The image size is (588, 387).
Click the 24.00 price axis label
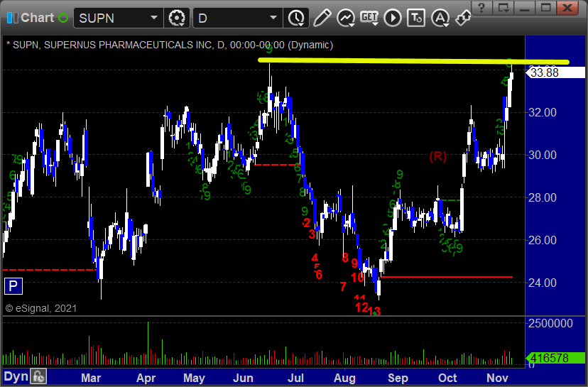(x=543, y=283)
